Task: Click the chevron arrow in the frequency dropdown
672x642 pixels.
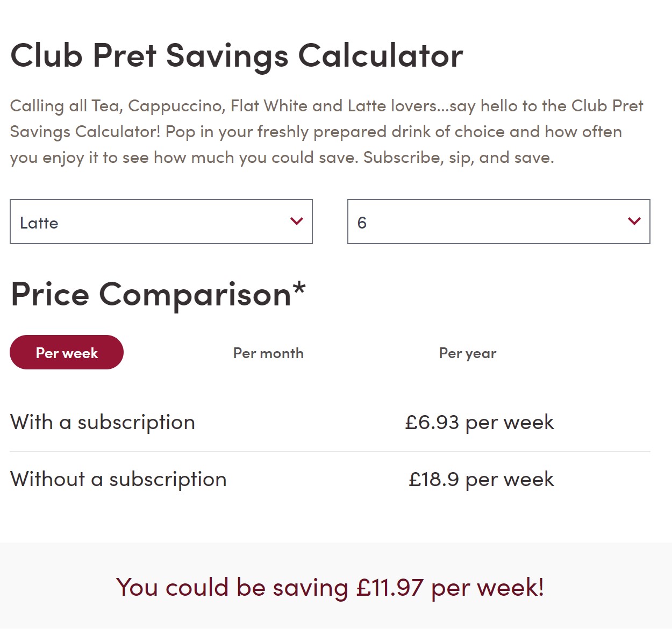Action: [634, 221]
